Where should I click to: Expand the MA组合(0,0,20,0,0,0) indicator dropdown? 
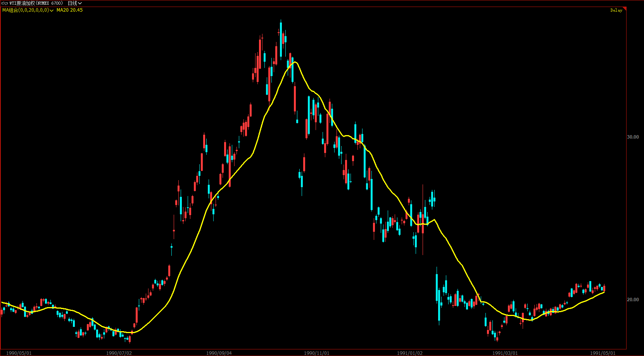tap(28, 10)
